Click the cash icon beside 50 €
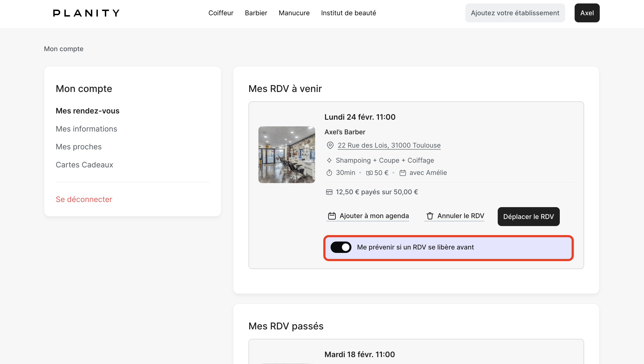Image resolution: width=644 pixels, height=364 pixels. (x=369, y=173)
